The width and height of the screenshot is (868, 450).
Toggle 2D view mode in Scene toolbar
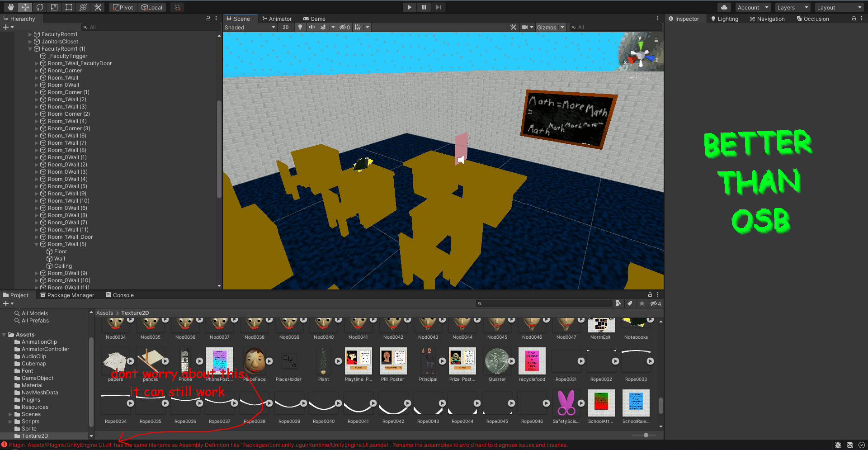[286, 27]
